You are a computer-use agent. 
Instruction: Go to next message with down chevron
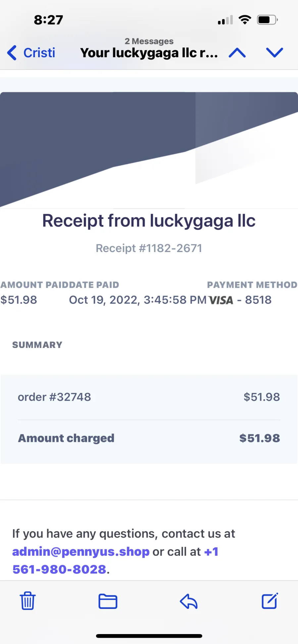point(274,52)
